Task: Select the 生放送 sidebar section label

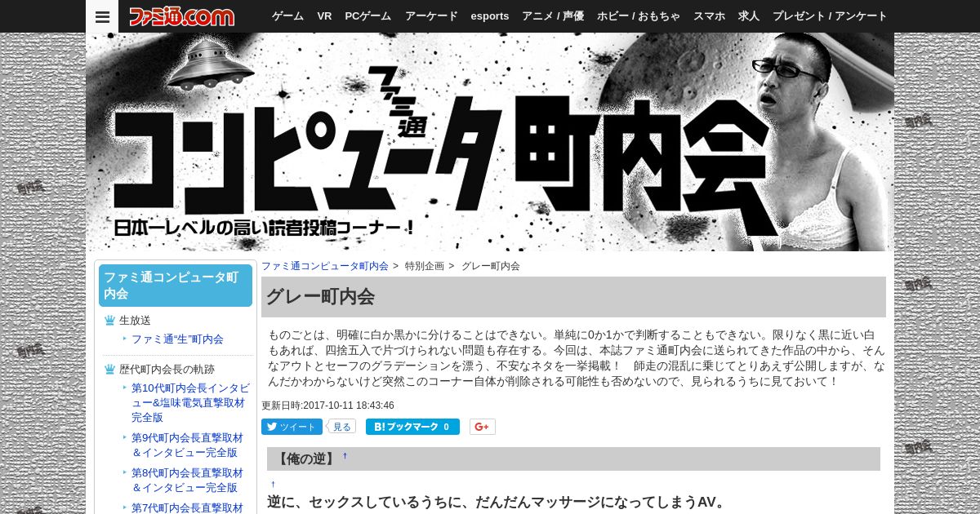Action: (135, 321)
